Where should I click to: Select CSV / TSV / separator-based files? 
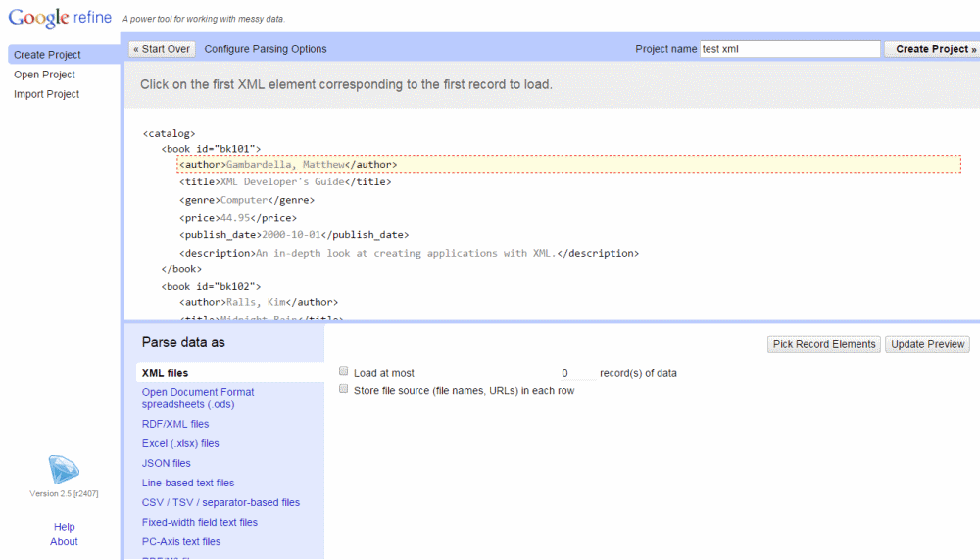(220, 502)
